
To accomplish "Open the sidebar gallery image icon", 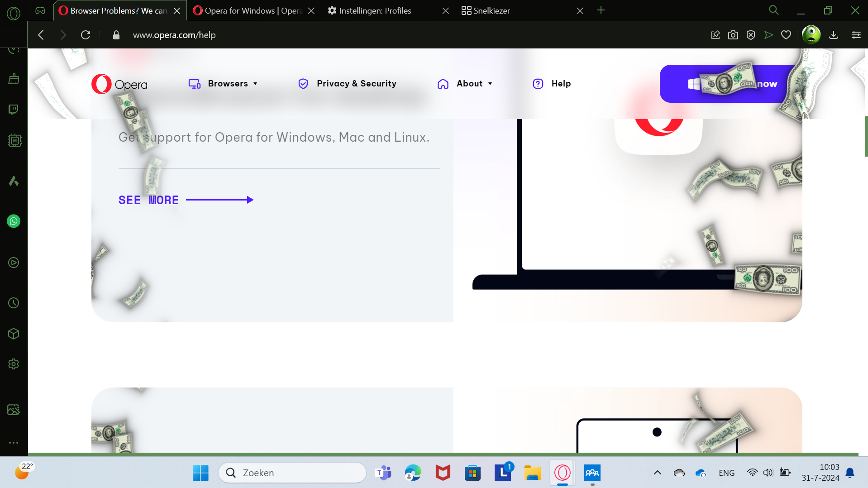I will (14, 410).
